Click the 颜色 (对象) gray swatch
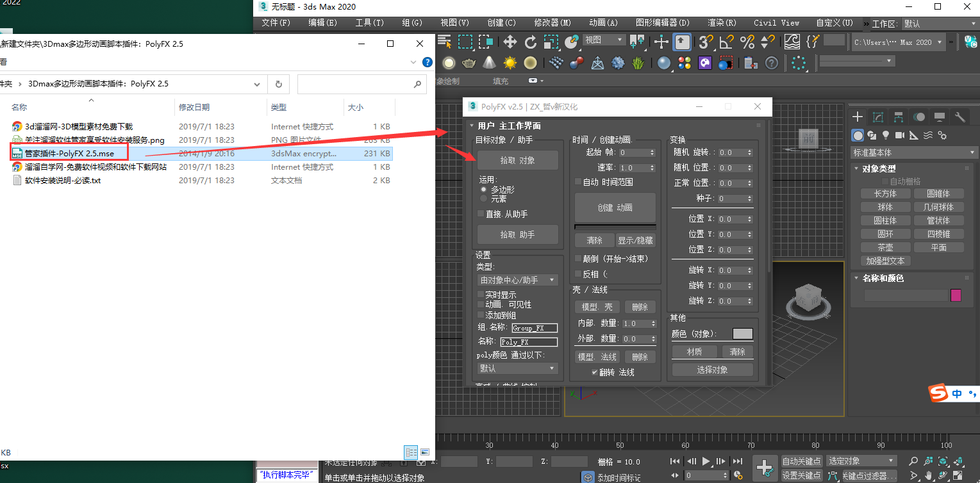The width and height of the screenshot is (980, 483). click(743, 334)
